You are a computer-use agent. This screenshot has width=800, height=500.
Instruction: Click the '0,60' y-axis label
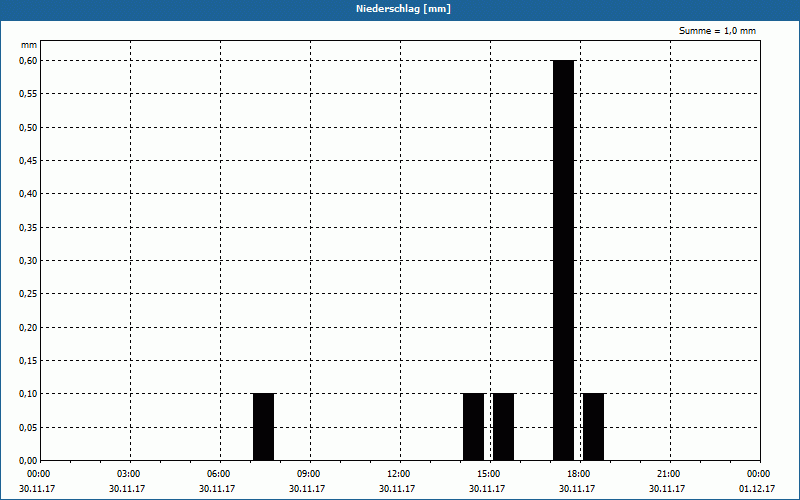(28, 61)
